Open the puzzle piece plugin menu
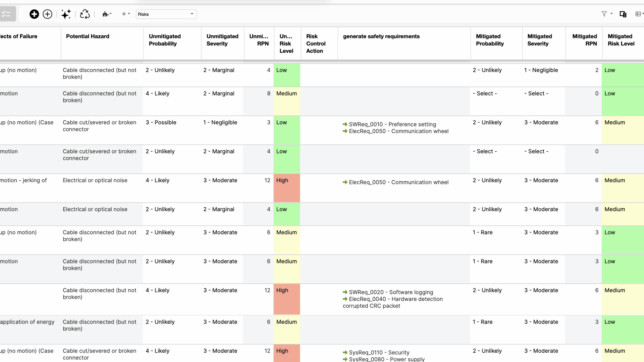This screenshot has height=362, width=644. point(107,14)
